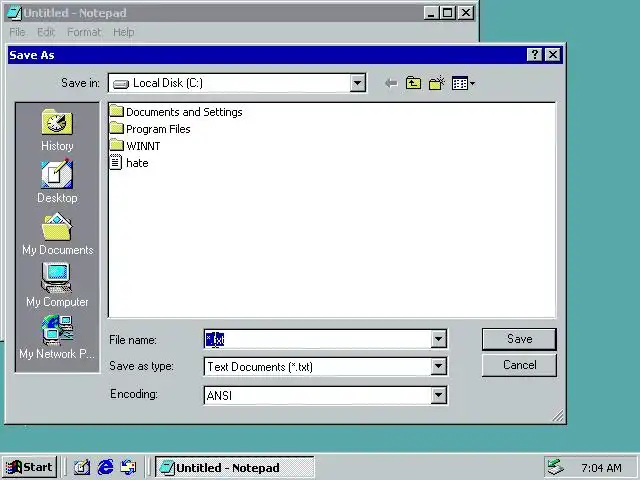Select the Program Files folder

[150, 129]
